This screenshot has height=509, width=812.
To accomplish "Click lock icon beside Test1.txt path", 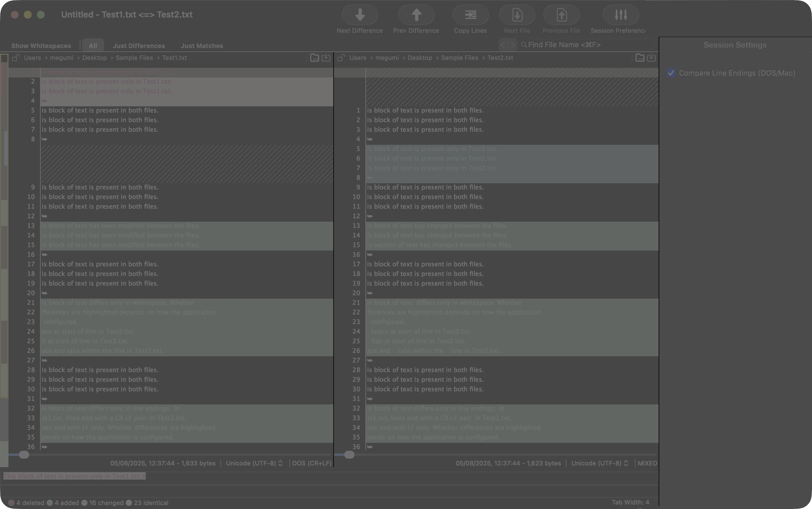I will point(16,58).
